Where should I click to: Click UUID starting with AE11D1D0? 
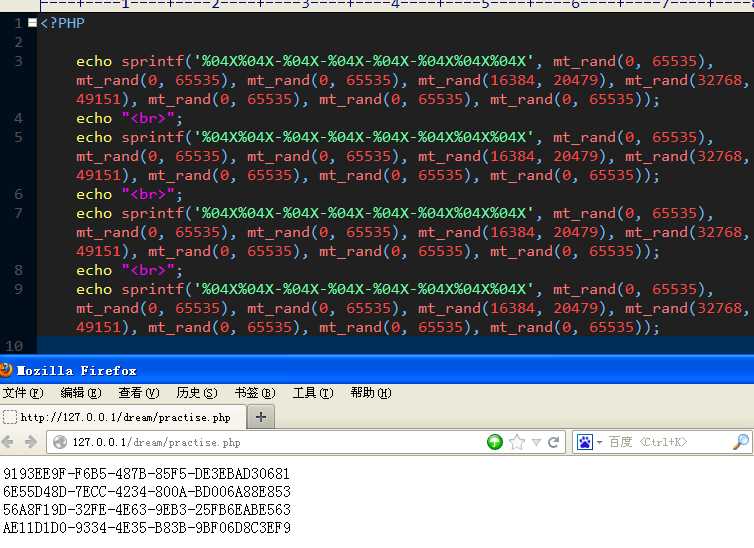tap(147, 527)
